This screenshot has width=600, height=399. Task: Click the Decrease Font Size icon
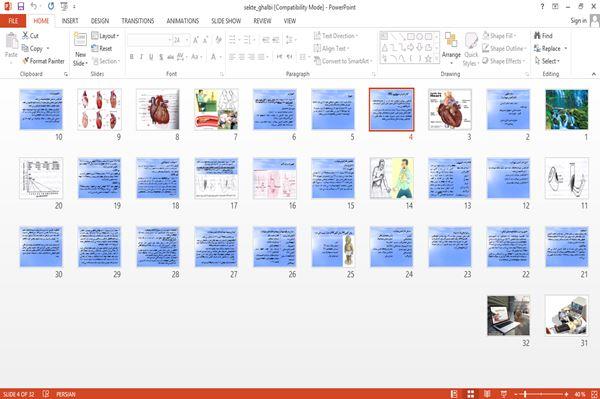point(205,40)
